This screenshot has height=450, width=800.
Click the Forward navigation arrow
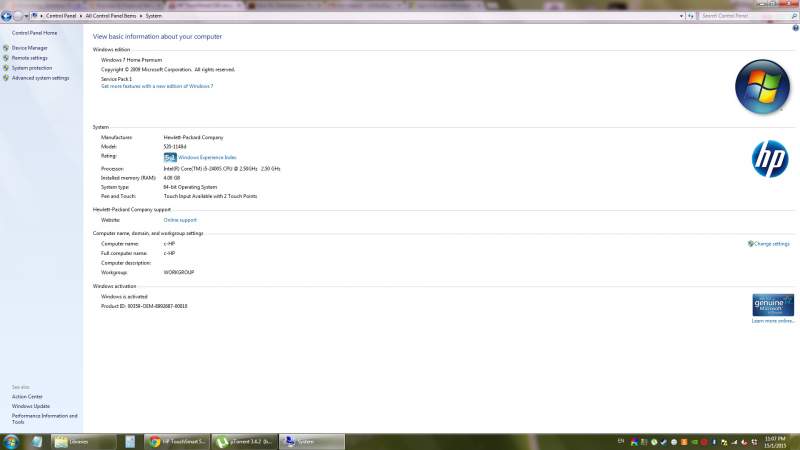pyautogui.click(x=18, y=16)
